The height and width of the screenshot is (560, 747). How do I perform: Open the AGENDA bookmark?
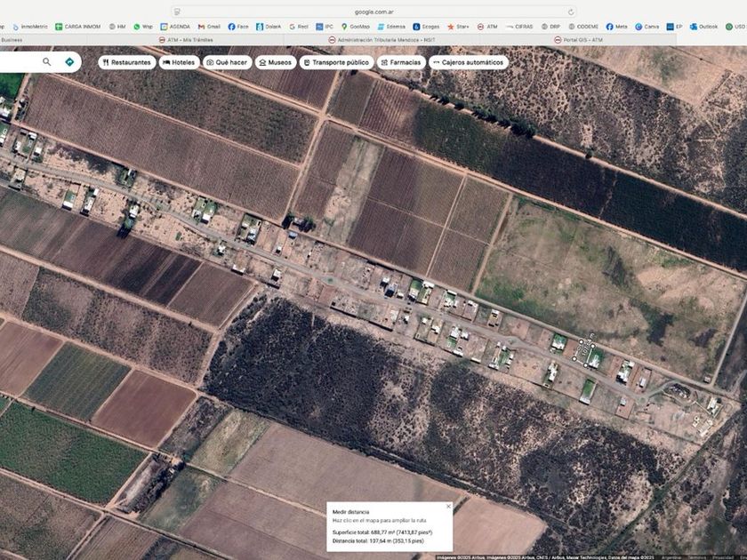tap(174, 27)
